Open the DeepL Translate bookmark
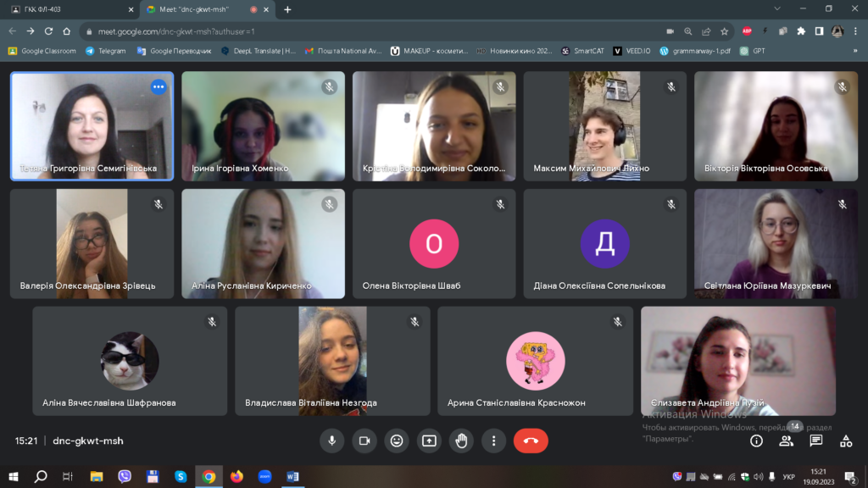Screen dimensions: 868x488 point(259,51)
